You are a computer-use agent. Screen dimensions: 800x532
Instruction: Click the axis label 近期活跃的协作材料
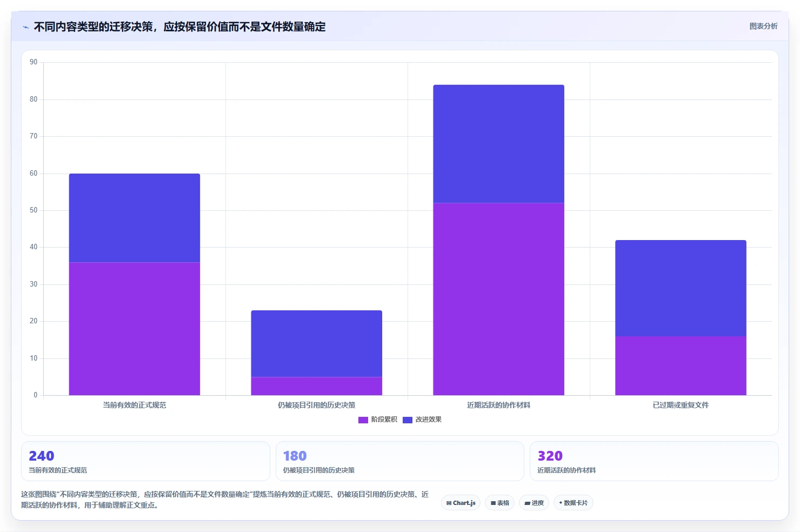click(498, 405)
